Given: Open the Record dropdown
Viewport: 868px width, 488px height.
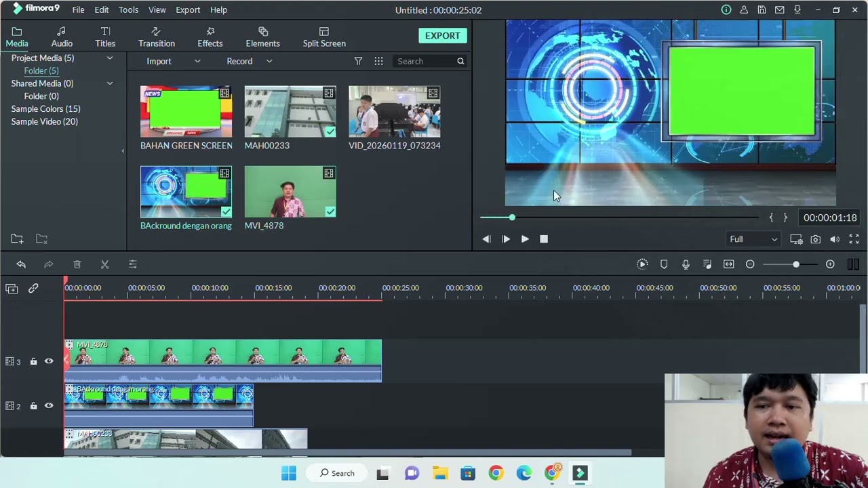Looking at the screenshot, I should tap(250, 61).
